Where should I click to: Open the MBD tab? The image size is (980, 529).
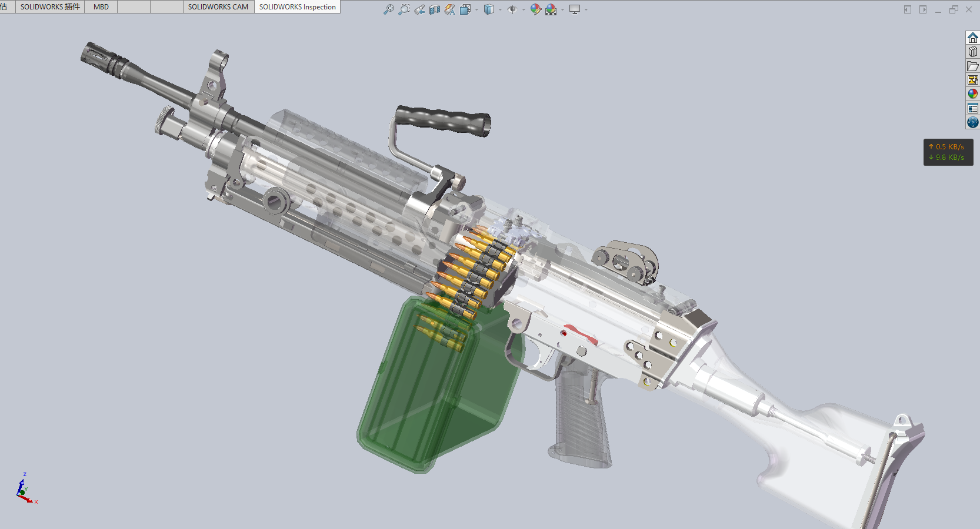(x=100, y=6)
